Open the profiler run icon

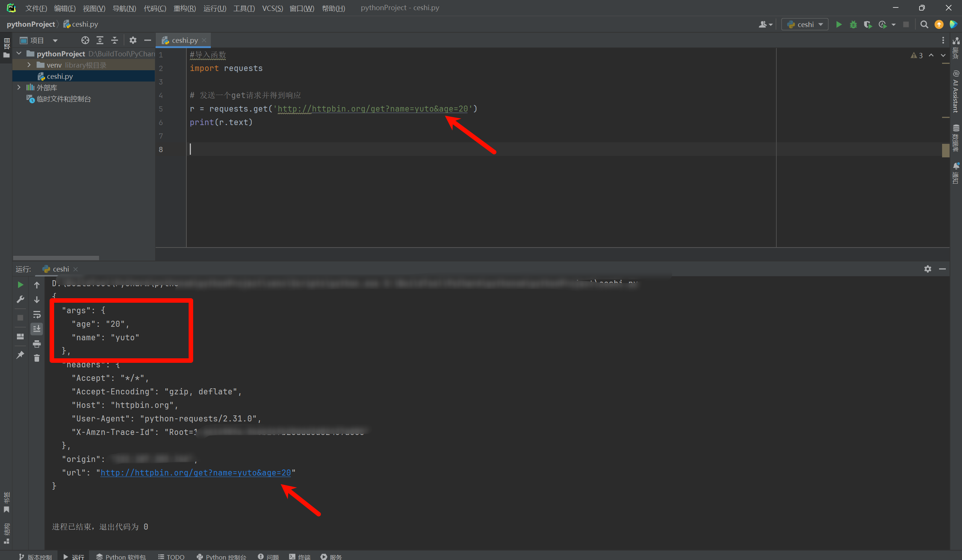tap(882, 24)
